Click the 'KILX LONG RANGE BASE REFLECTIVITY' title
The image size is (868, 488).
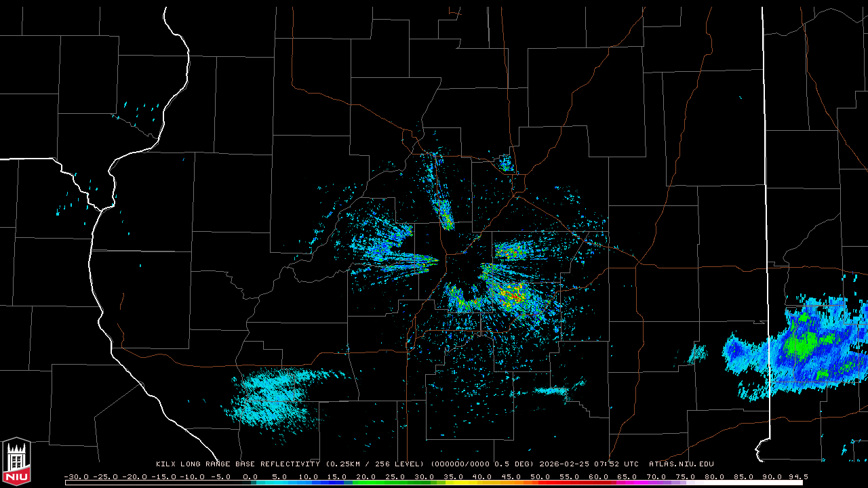(237, 464)
